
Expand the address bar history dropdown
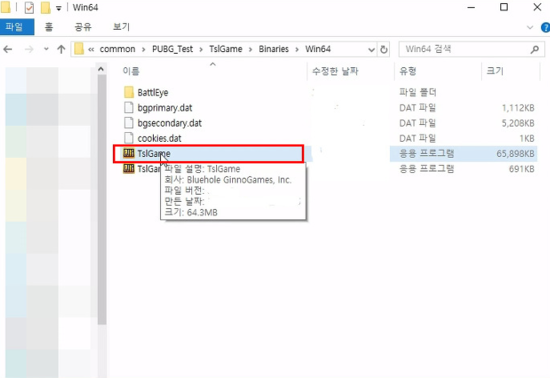[371, 49]
